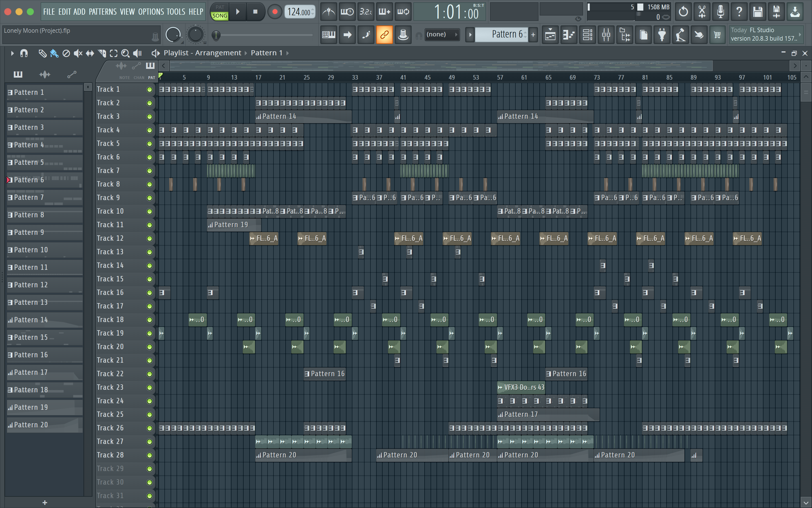Click bar 33 on the timeline ruler
The width and height of the screenshot is (812, 508).
point(355,77)
